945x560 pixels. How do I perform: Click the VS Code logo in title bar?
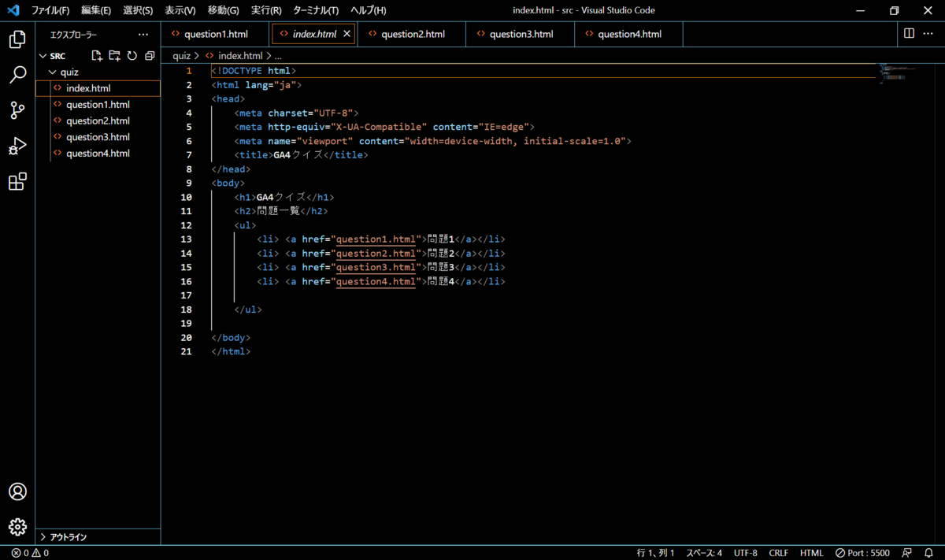(13, 10)
